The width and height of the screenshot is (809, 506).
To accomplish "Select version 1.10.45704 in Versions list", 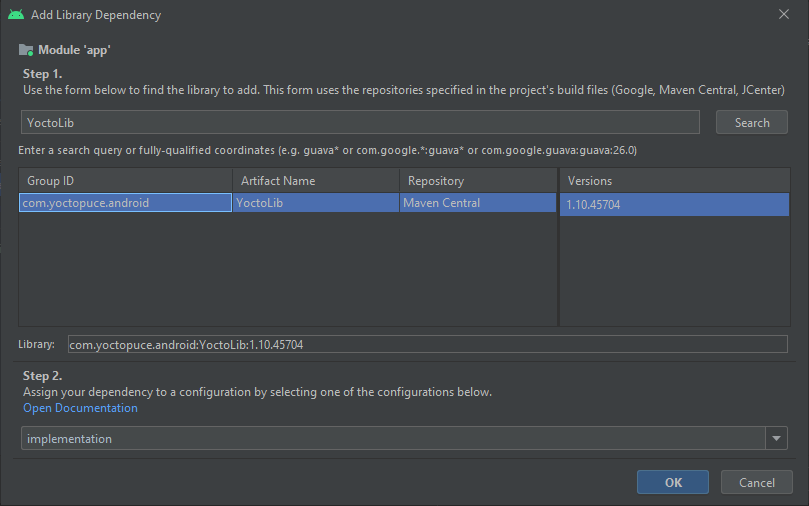I will tap(675, 205).
